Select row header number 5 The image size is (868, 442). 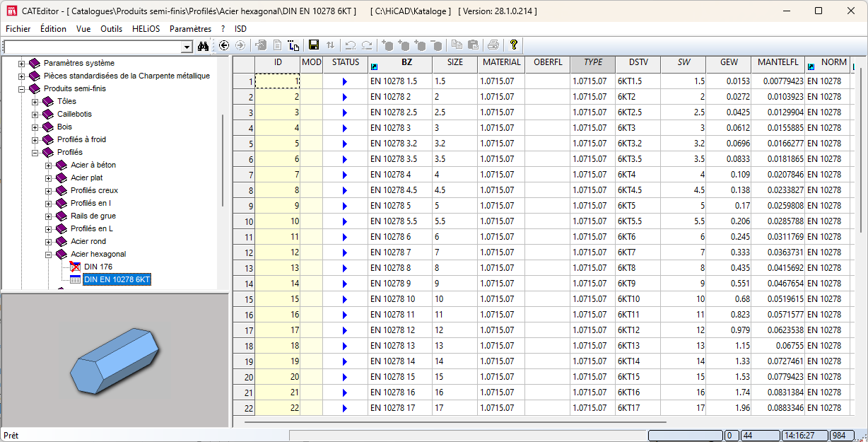click(244, 144)
